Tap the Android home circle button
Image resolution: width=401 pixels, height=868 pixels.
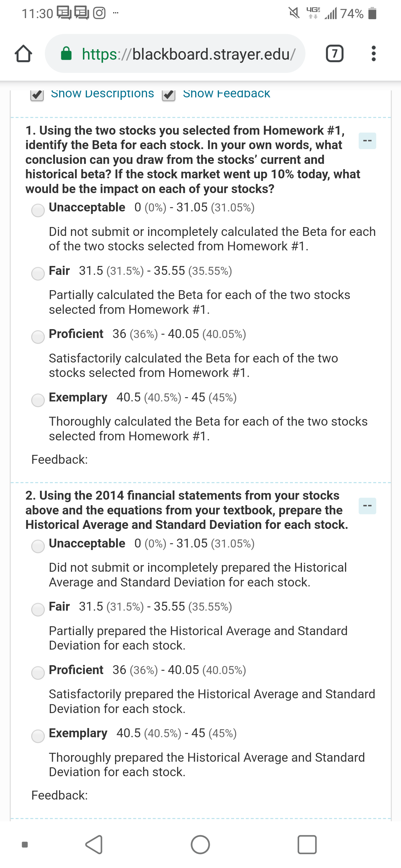200,844
